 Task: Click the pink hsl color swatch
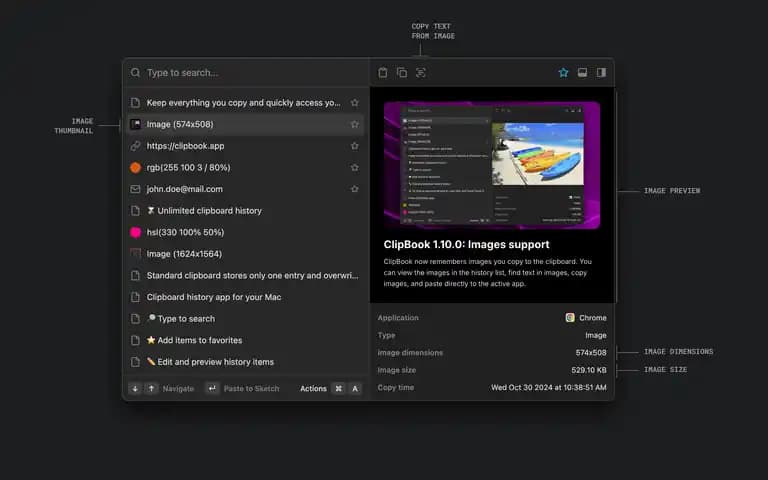pyautogui.click(x=135, y=232)
